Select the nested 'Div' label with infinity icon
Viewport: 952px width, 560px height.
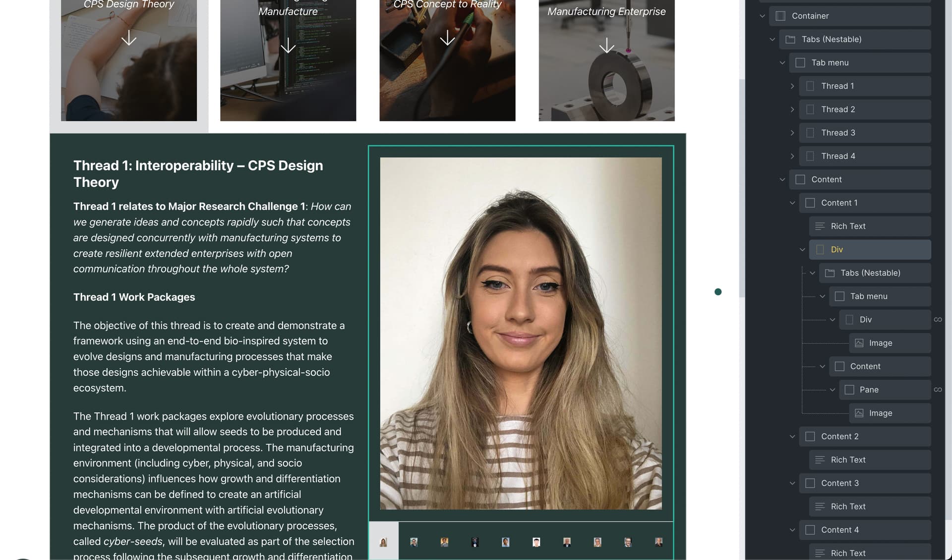point(865,320)
